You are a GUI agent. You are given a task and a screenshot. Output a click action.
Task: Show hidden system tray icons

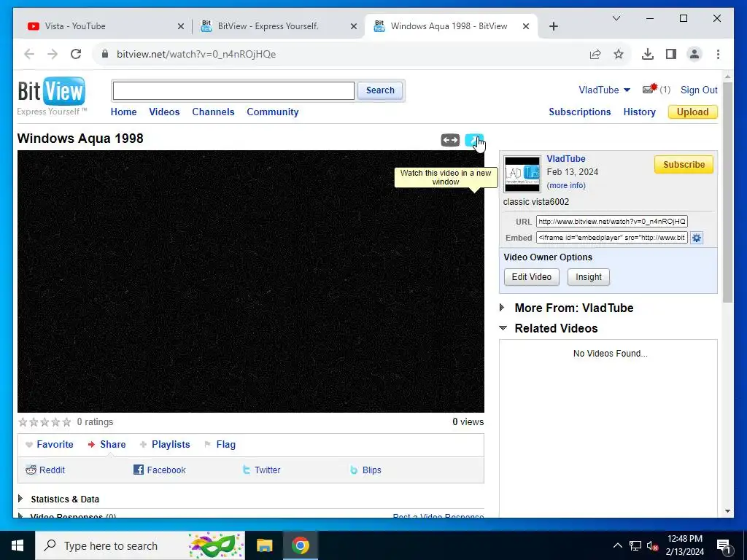(617, 545)
